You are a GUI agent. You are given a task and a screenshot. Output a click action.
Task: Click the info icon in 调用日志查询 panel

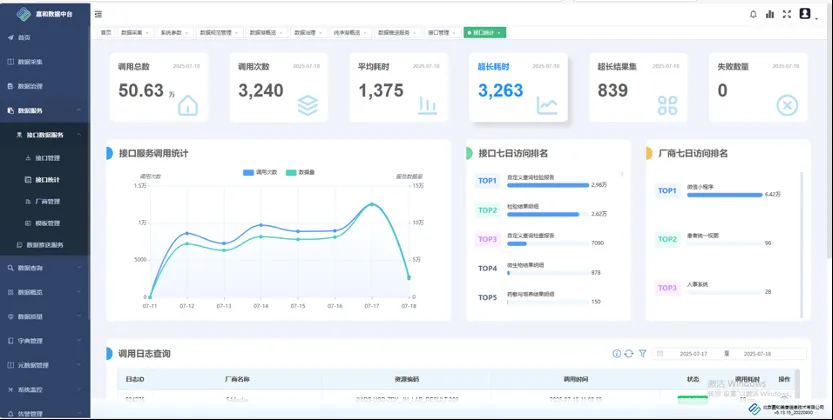coord(616,353)
